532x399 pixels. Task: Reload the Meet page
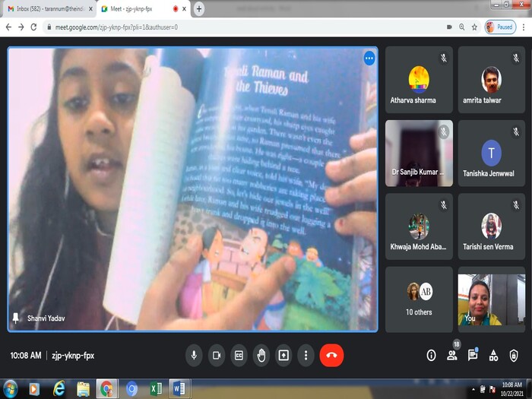point(33,27)
